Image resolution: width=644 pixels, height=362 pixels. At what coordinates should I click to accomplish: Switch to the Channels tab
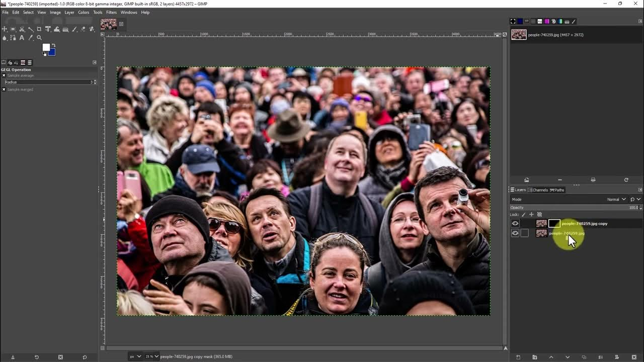[x=538, y=190]
